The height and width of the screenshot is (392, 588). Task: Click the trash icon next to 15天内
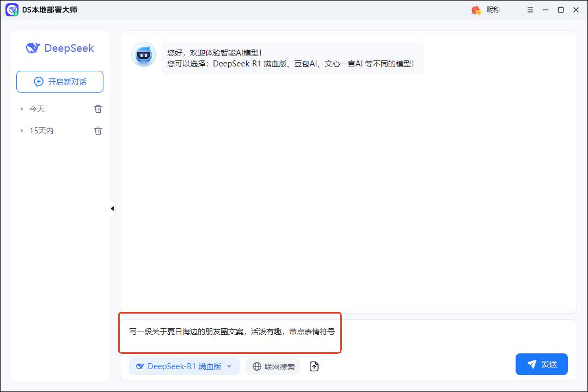98,131
